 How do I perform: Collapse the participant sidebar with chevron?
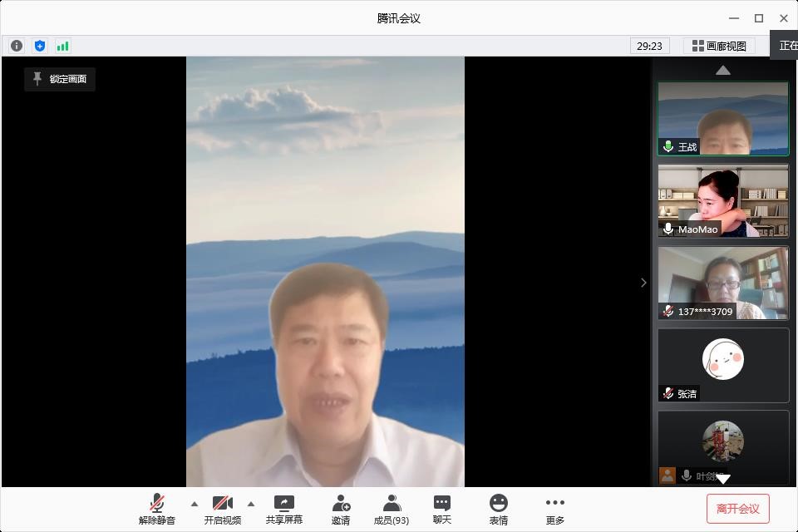[643, 283]
